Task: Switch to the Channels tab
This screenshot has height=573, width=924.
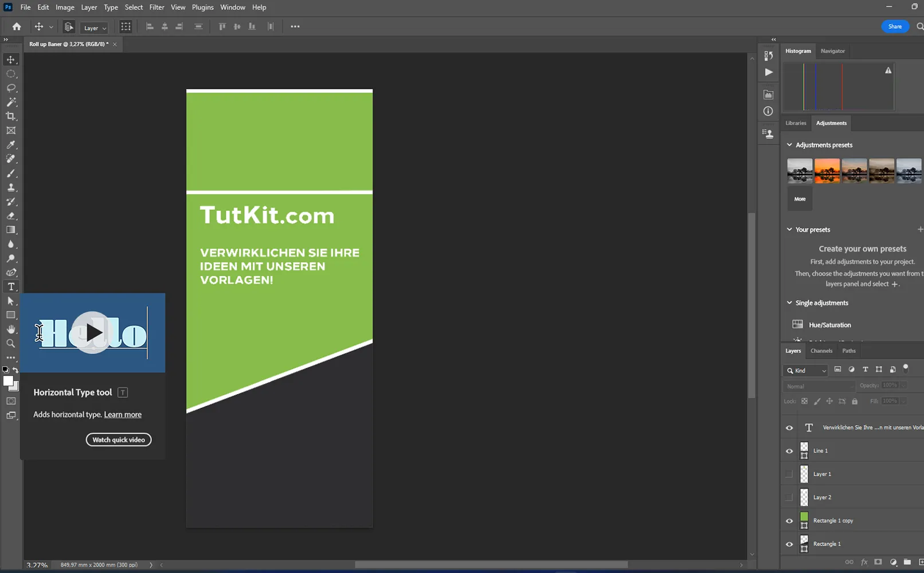Action: click(x=821, y=351)
